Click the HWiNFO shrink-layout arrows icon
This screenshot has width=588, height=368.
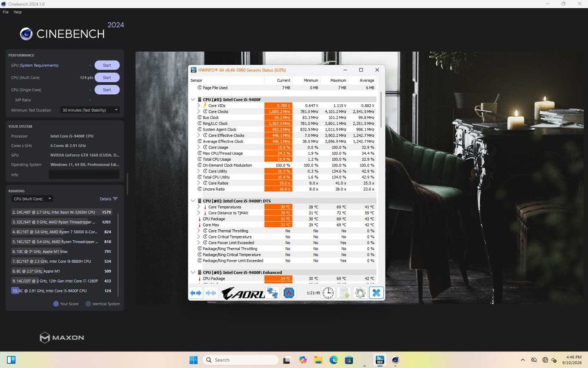211,293
